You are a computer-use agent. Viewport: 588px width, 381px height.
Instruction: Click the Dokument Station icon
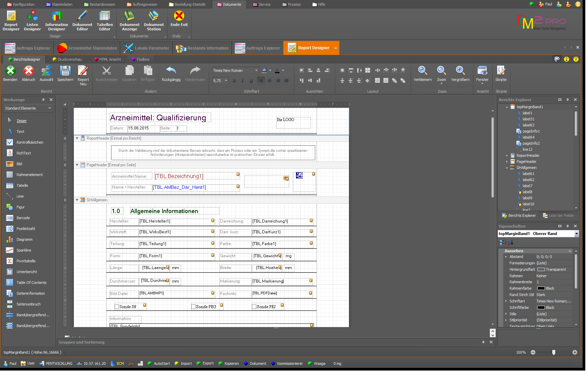click(x=154, y=16)
